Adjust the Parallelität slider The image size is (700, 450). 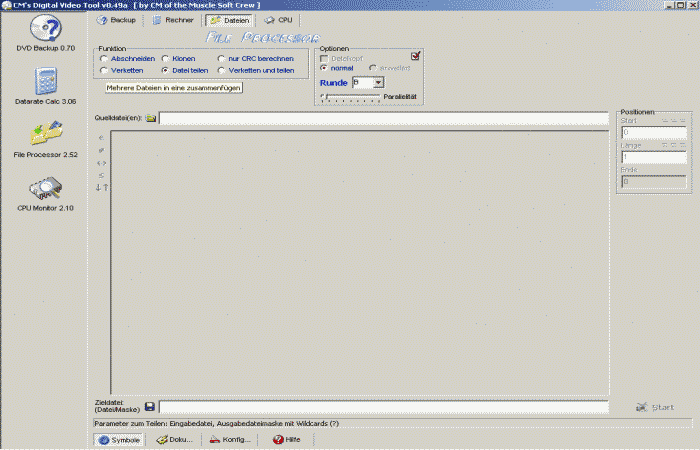(x=323, y=97)
